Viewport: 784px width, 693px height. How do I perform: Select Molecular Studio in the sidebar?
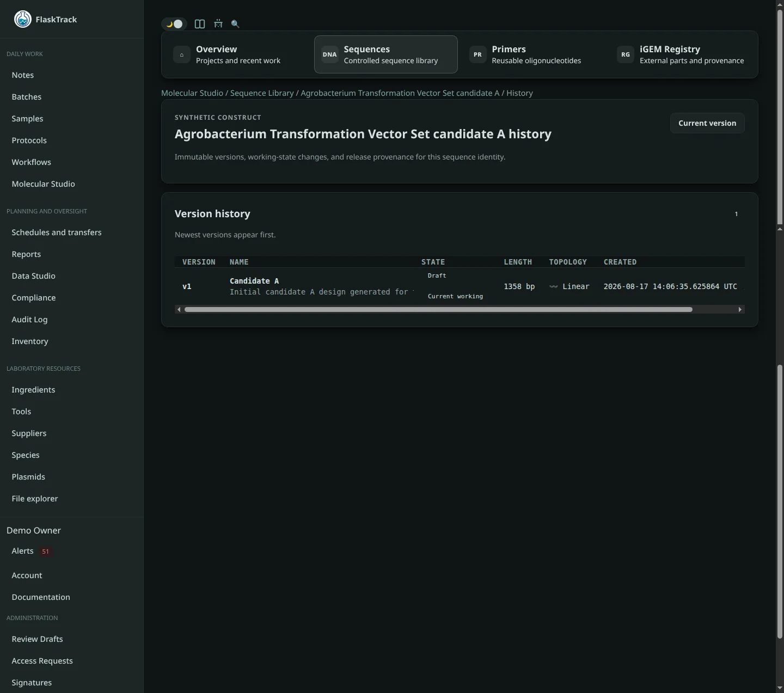pyautogui.click(x=44, y=184)
